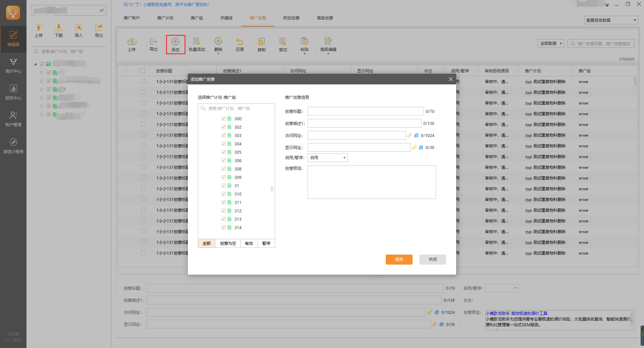This screenshot has width=644, height=348.
Task: Expand the first campaign node in left tree
Action: (42, 72)
